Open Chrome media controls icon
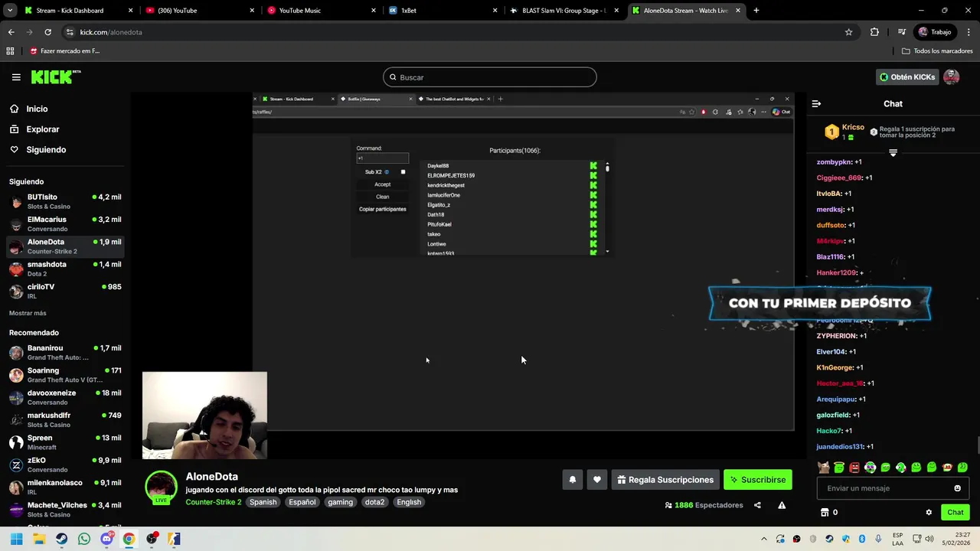 coord(903,32)
